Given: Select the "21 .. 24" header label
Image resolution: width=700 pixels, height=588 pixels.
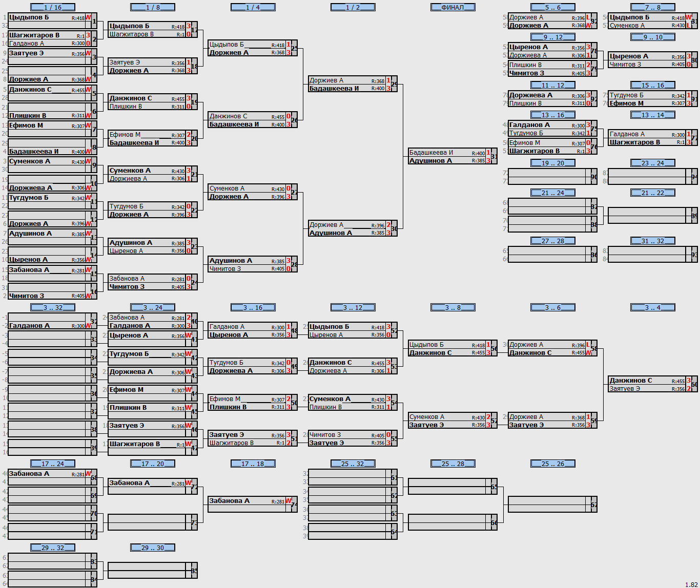Looking at the screenshot, I should 552,193.
